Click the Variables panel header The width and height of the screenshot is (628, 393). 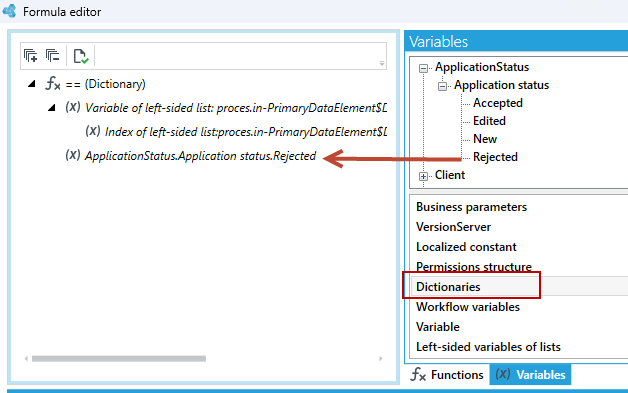[516, 41]
